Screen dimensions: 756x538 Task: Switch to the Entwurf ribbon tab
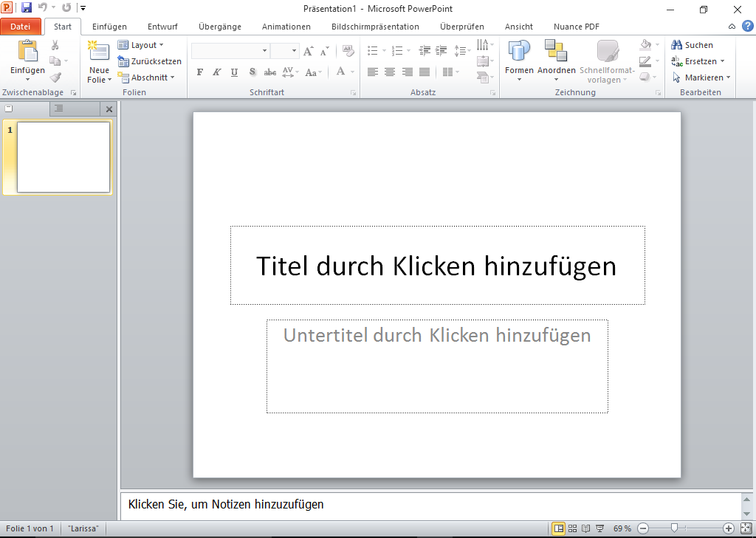162,27
